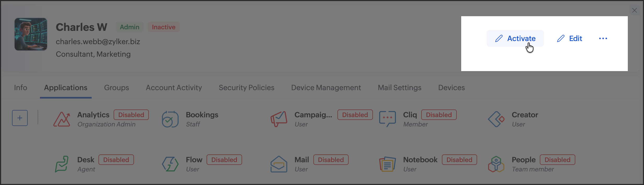This screenshot has height=185, width=644.
Task: Open the Bookings app icon
Action: point(170,119)
